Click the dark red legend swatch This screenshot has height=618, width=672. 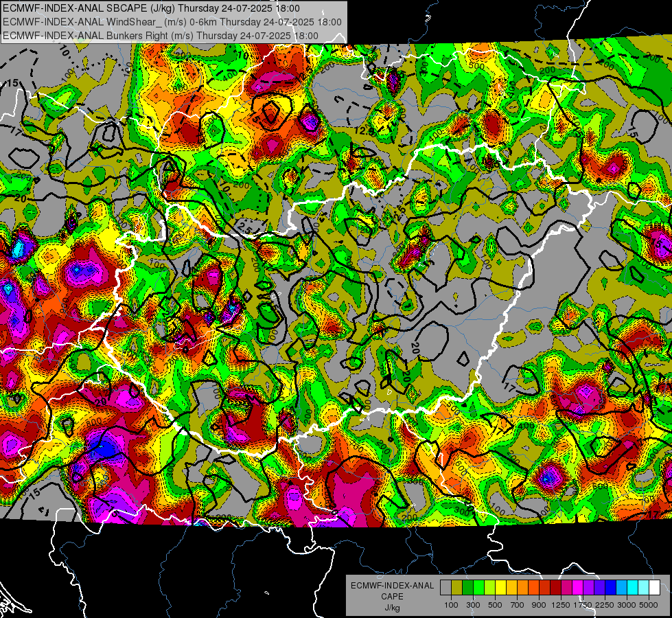click(555, 588)
